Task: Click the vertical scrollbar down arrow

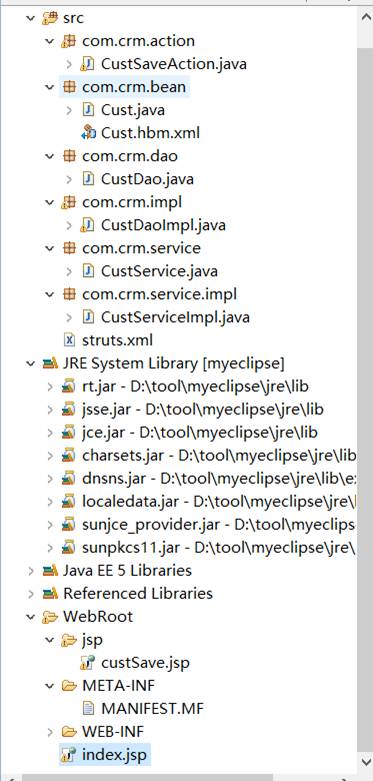Action: pyautogui.click(x=365, y=763)
